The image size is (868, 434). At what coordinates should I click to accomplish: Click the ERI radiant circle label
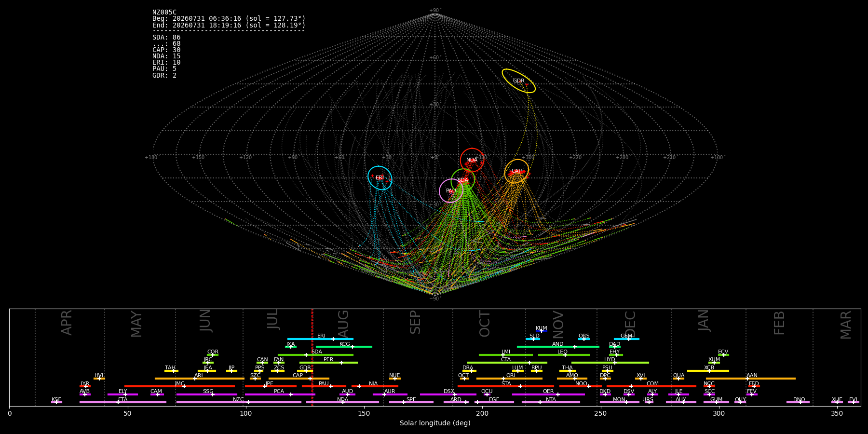pos(380,178)
